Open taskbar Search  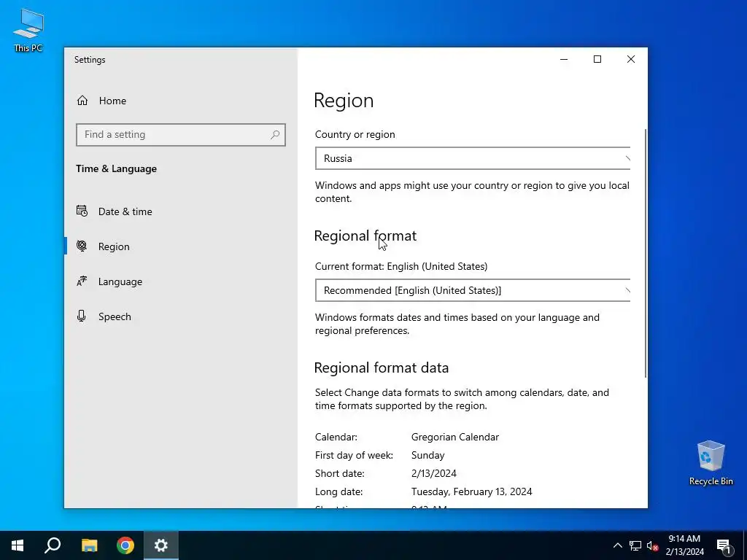[53, 545]
